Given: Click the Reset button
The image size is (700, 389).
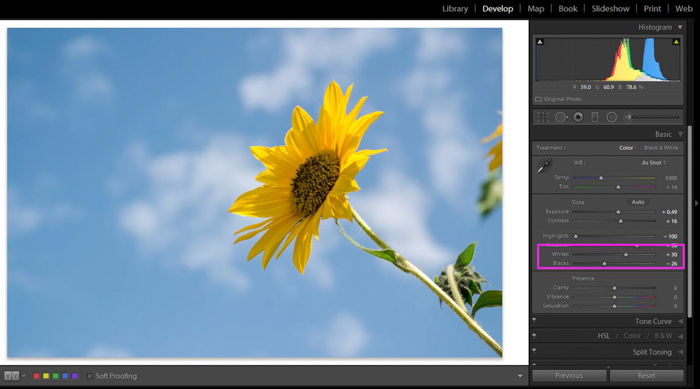Looking at the screenshot, I should [x=646, y=376].
